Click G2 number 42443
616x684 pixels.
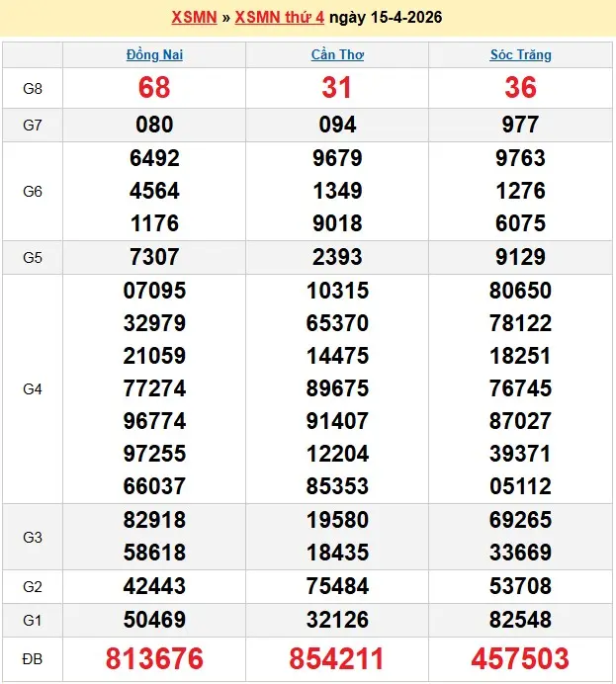[x=154, y=586]
